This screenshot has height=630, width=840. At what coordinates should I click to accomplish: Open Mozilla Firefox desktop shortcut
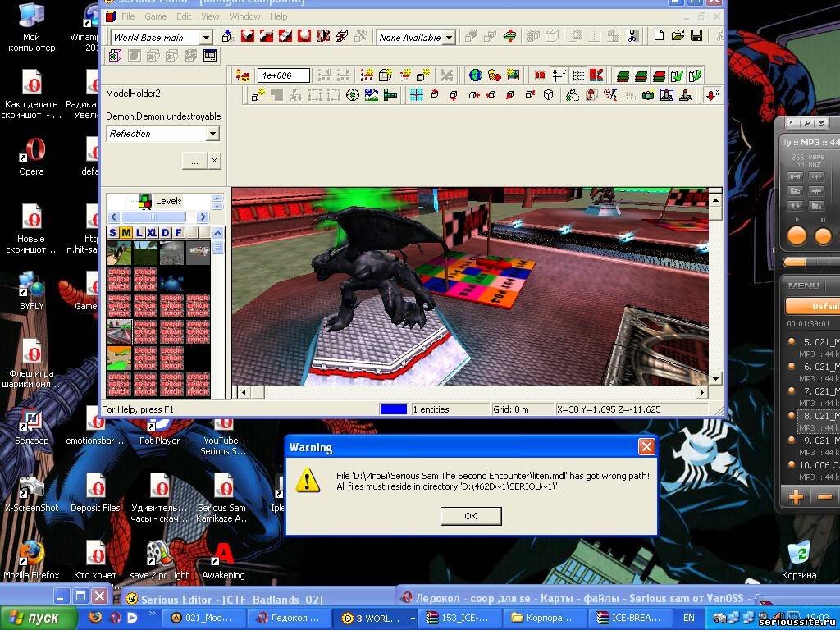pos(31,559)
